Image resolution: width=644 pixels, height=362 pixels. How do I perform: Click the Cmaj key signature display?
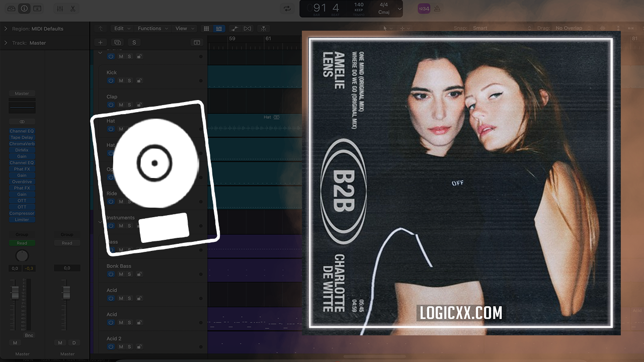coord(383,12)
